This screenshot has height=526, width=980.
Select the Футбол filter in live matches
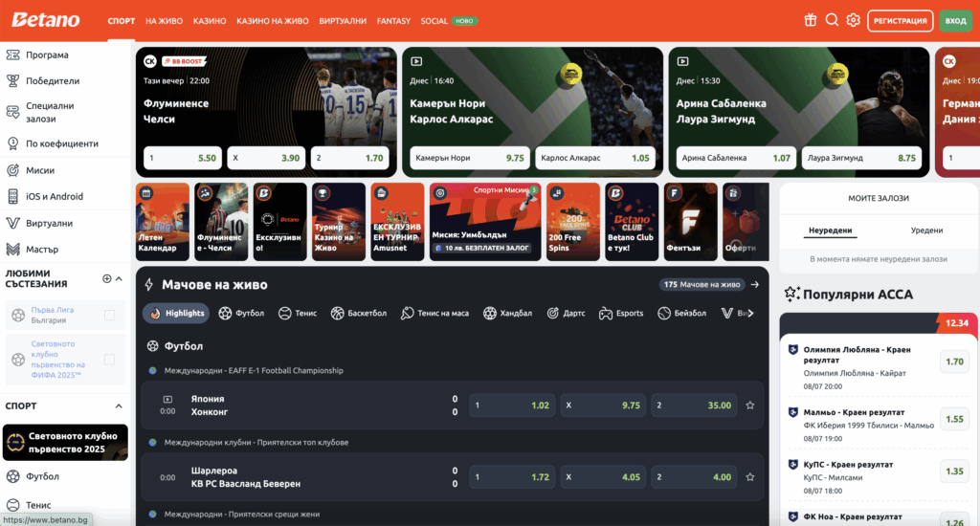(x=241, y=313)
